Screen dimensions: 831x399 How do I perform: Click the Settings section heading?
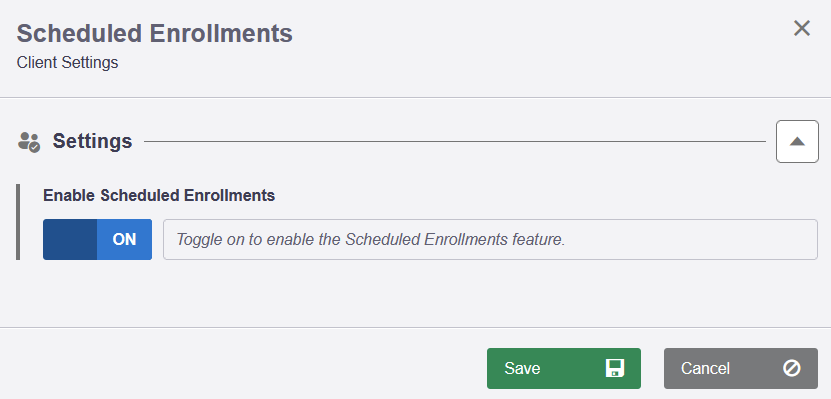tap(92, 141)
